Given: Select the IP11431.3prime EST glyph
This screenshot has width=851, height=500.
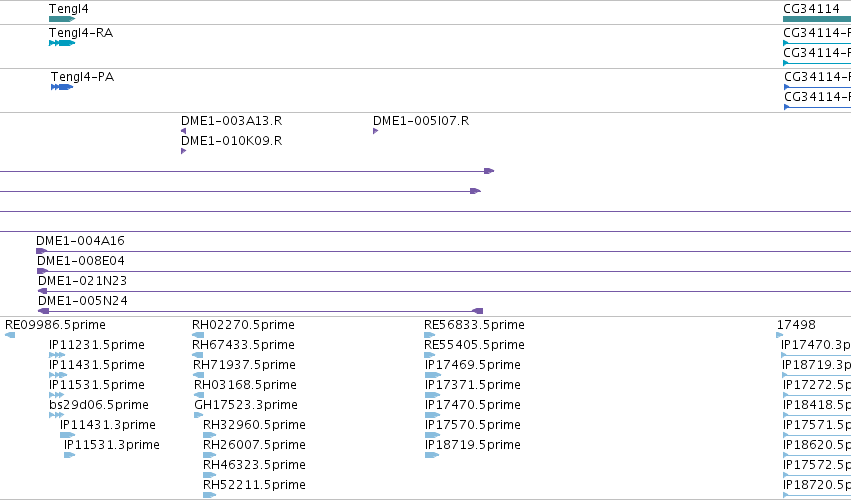Looking at the screenshot, I should tap(67, 435).
